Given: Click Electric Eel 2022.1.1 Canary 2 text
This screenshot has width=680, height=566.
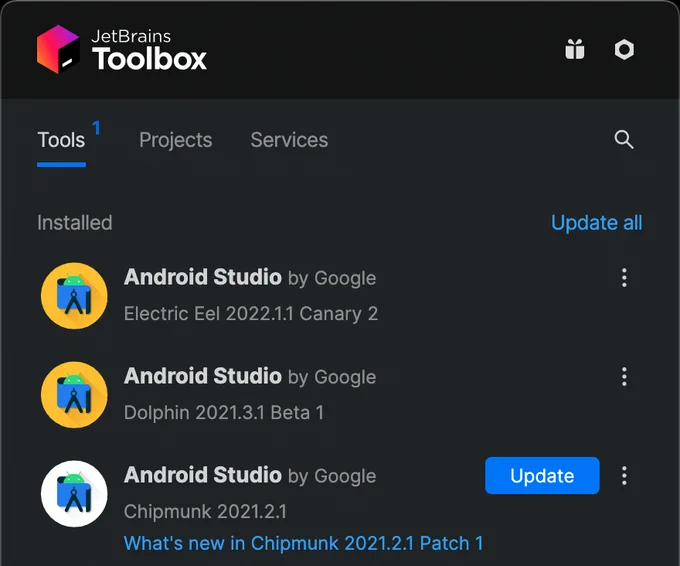Looking at the screenshot, I should click(251, 314).
